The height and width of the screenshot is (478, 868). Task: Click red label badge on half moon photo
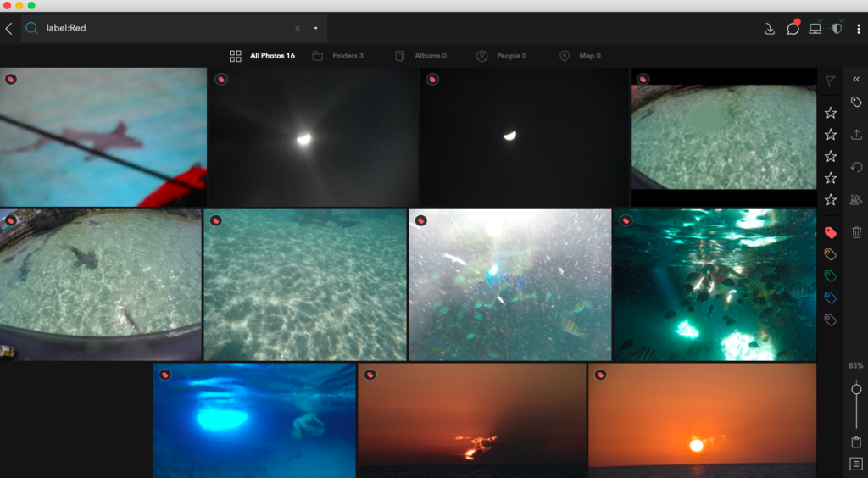pyautogui.click(x=432, y=80)
